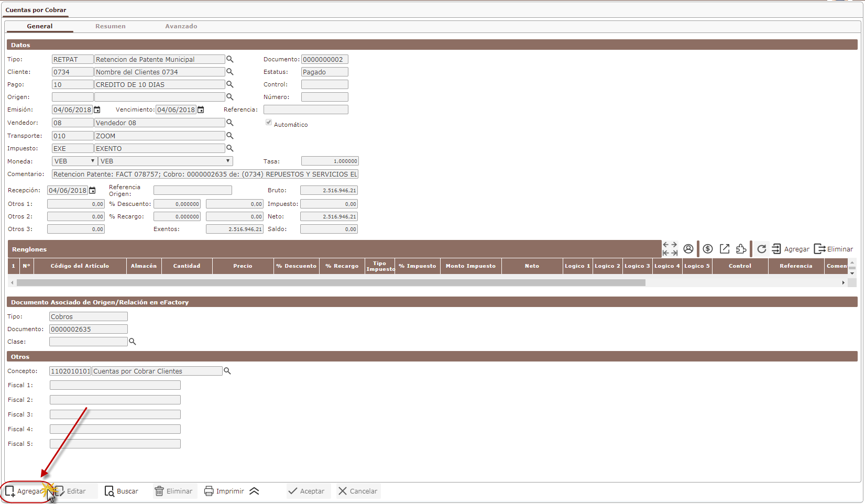Viewport: 865px width, 504px height.
Task: Click the refresh icon in Renglones toolbar
Action: click(x=761, y=249)
